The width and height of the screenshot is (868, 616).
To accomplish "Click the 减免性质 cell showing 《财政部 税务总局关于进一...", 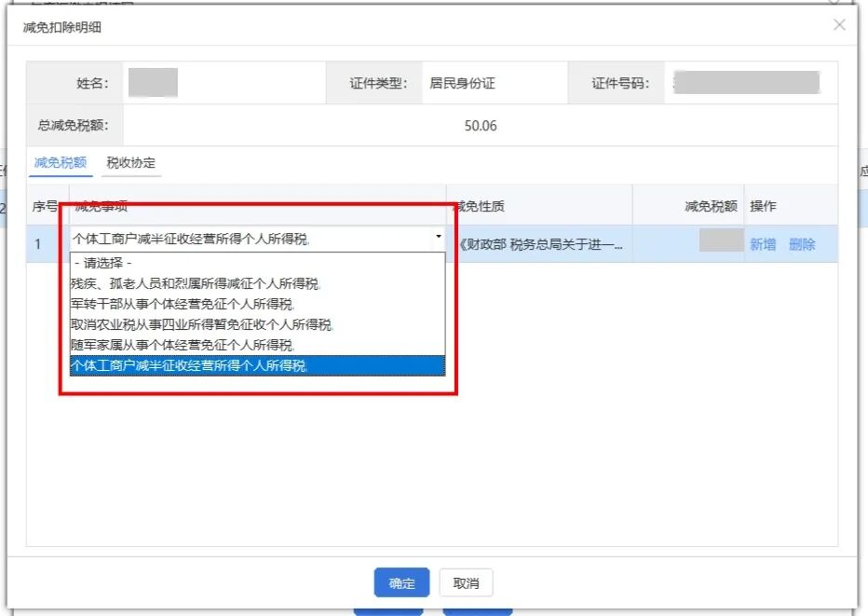I will (x=538, y=244).
